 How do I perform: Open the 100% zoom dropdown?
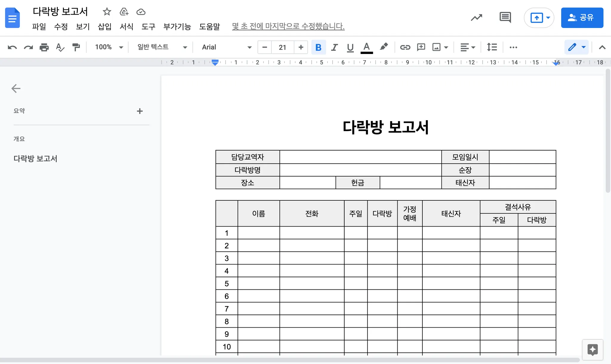pos(109,47)
